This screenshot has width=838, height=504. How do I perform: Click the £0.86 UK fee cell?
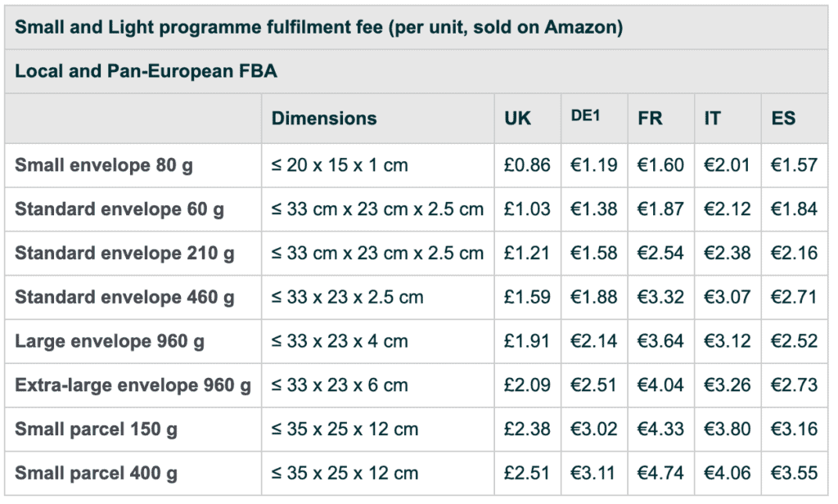[x=527, y=165]
